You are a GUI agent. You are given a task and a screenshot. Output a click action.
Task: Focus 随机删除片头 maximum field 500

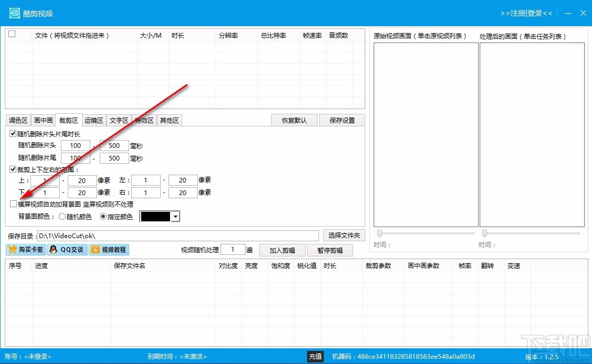(x=114, y=146)
